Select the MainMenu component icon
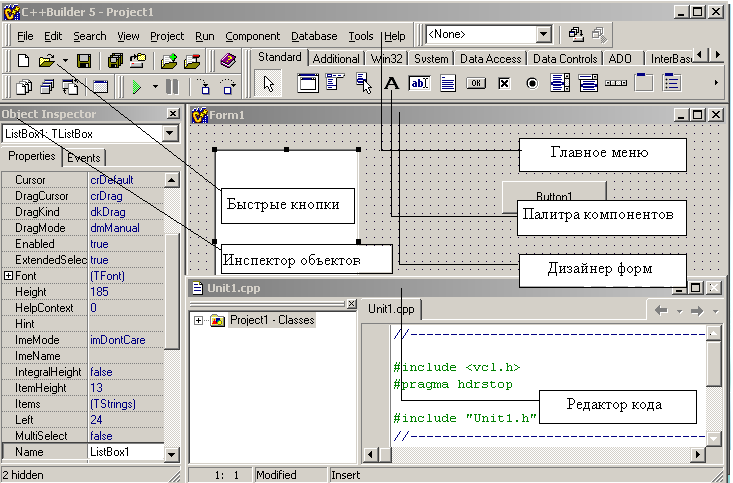The height and width of the screenshot is (483, 733). click(x=336, y=82)
